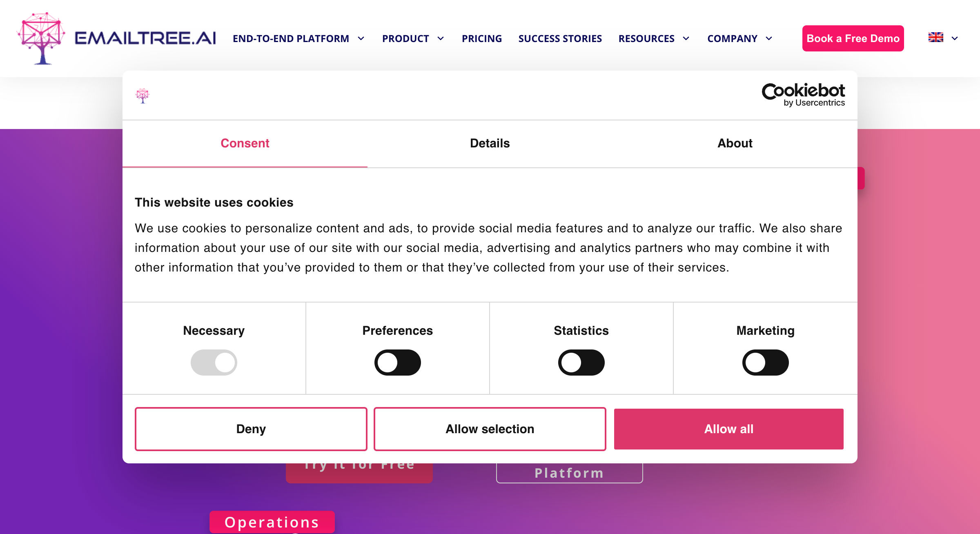Toggle the Necessary cookie switch
This screenshot has width=980, height=534.
pyautogui.click(x=214, y=363)
